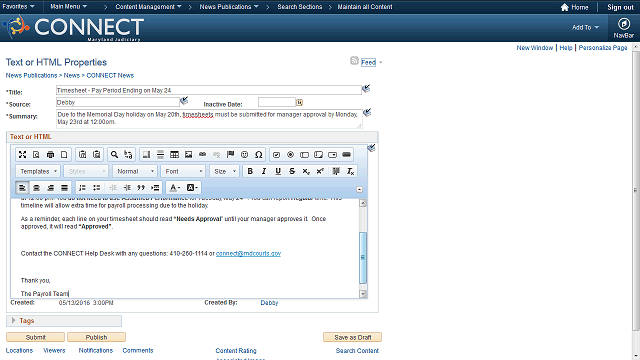Open the Content Management menu

149,7
